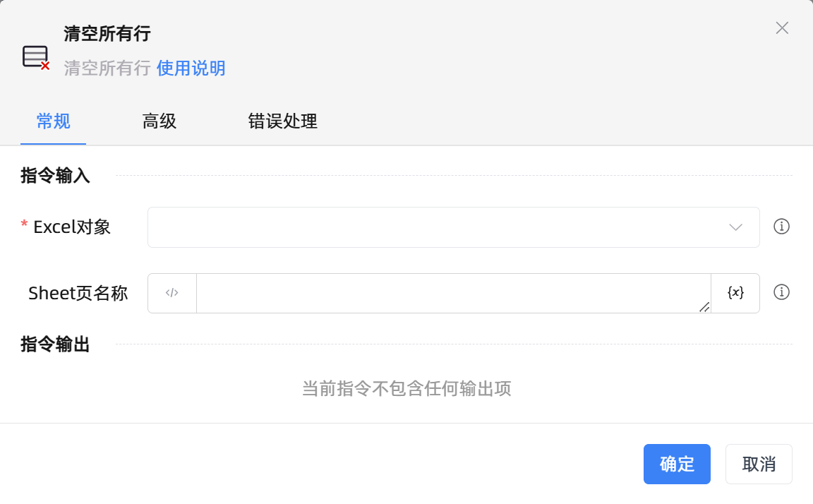813x504 pixels.
Task: Focus the Sheet页名称 text input
Action: (x=452, y=293)
